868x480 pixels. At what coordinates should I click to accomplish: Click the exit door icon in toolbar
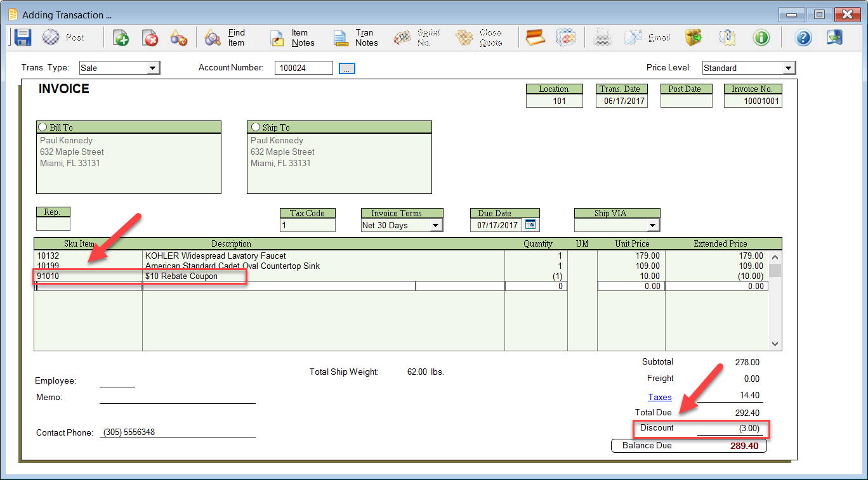[835, 37]
